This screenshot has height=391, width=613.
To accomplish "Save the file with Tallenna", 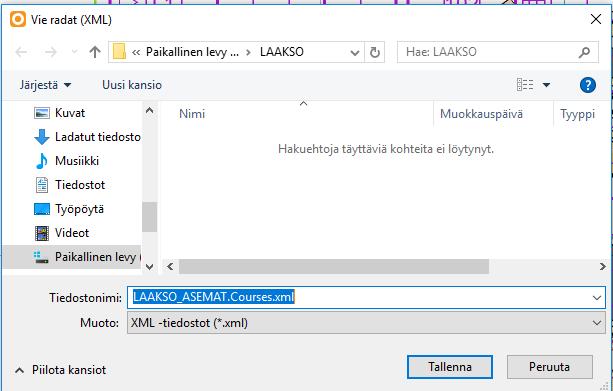I will (x=450, y=367).
